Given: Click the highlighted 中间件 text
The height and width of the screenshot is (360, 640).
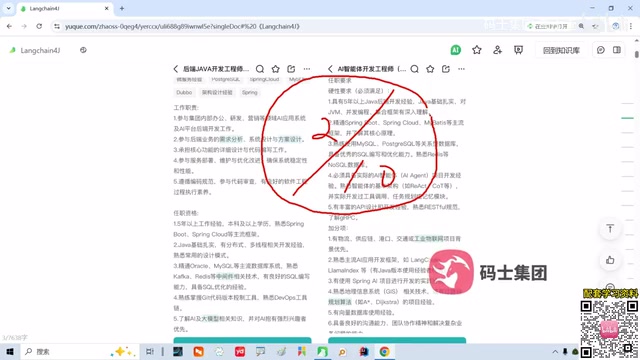Looking at the screenshot, I should point(225,276).
